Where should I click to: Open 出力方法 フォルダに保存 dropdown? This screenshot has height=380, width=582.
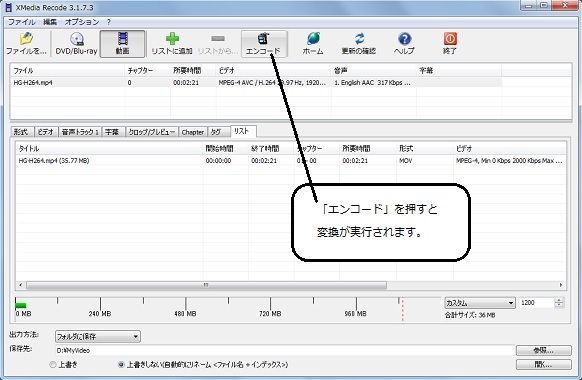point(98,337)
